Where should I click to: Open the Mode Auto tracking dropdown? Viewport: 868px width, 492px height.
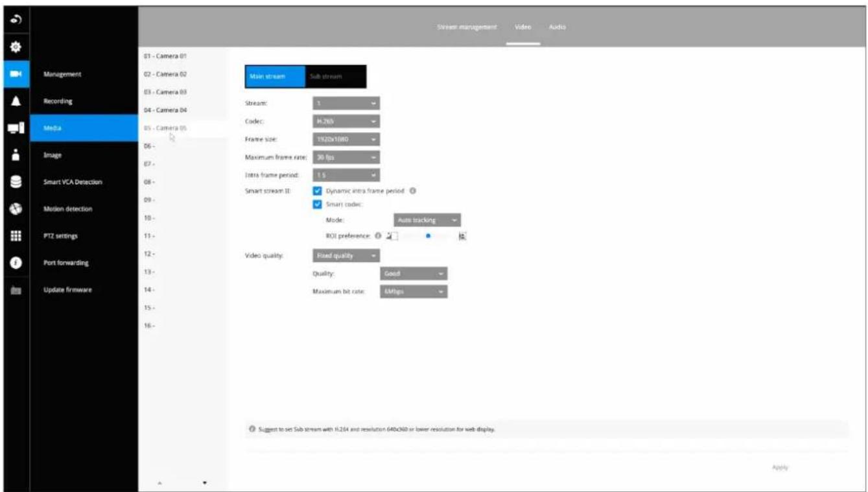[427, 220]
